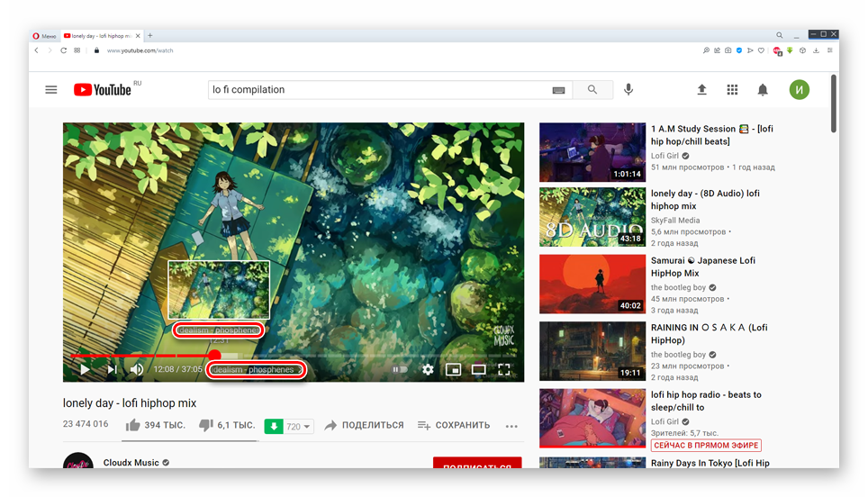Open the upload video icon

coord(701,90)
